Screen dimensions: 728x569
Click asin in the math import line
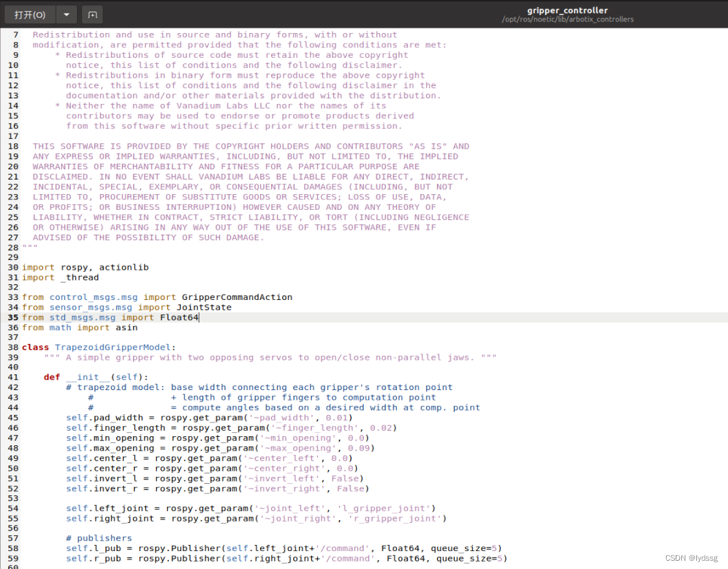click(126, 328)
